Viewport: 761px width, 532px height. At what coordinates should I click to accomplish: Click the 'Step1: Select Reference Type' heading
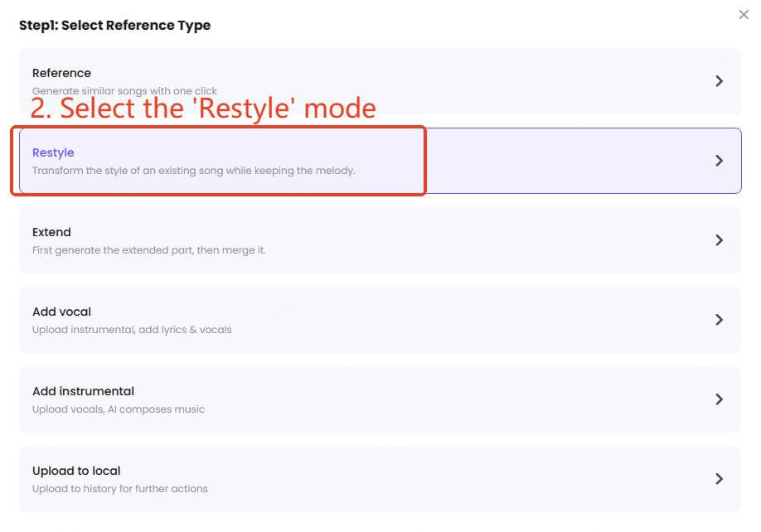(114, 25)
